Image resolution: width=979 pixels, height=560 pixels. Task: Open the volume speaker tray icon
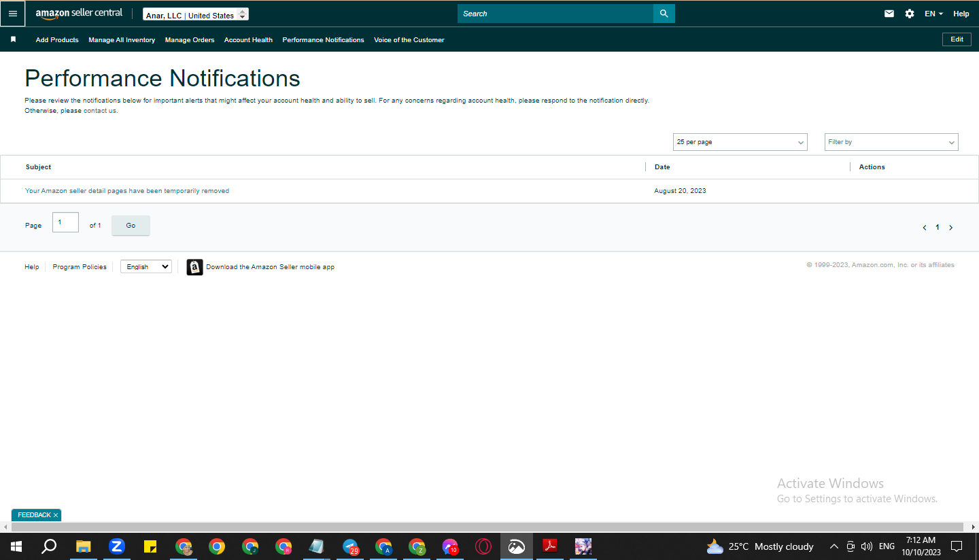click(x=867, y=546)
